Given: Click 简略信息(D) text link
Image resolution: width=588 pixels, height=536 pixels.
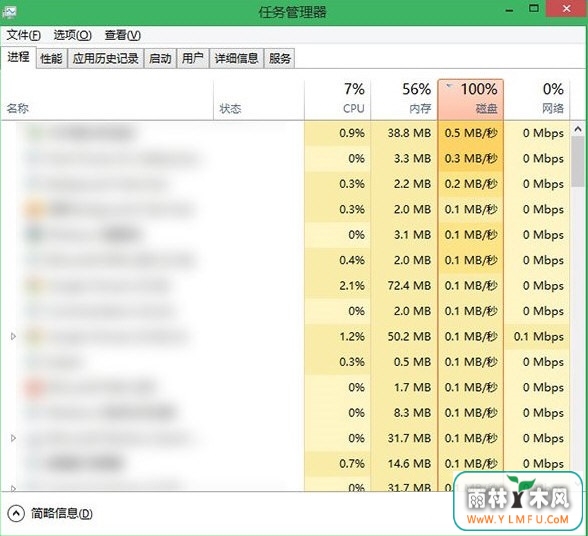Looking at the screenshot, I should (62, 513).
